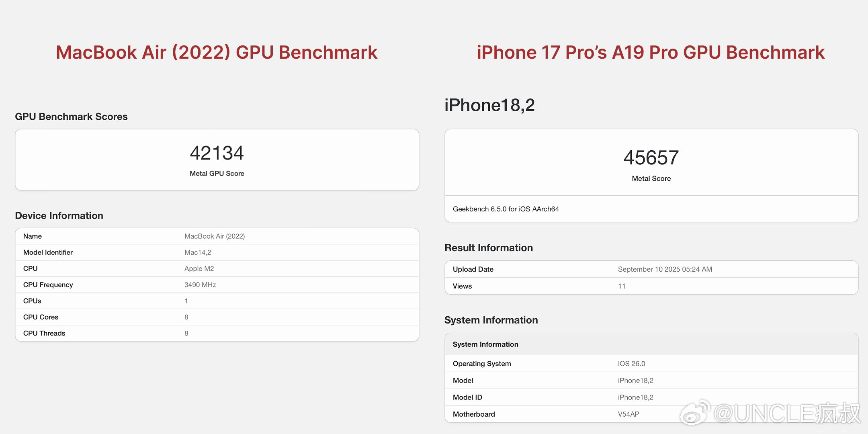The height and width of the screenshot is (434, 868).
Task: Select the 3490 MHz CPU frequency value
Action: coord(200,285)
